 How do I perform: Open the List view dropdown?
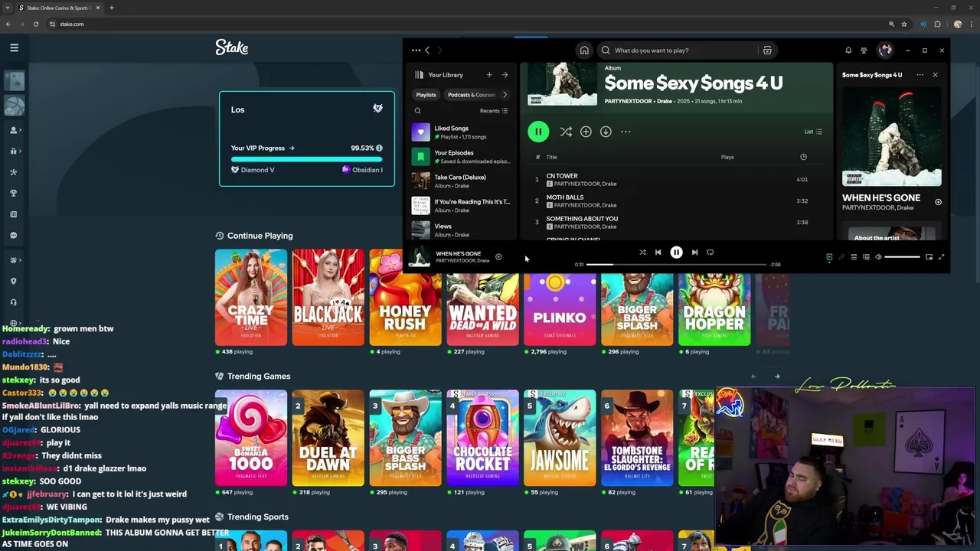pyautogui.click(x=813, y=132)
